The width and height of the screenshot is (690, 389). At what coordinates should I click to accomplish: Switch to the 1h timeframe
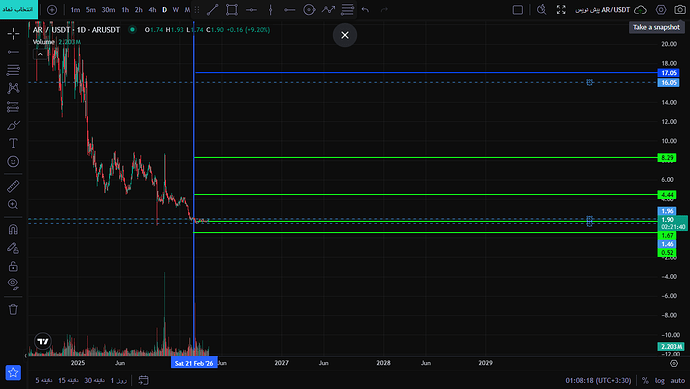click(x=125, y=10)
